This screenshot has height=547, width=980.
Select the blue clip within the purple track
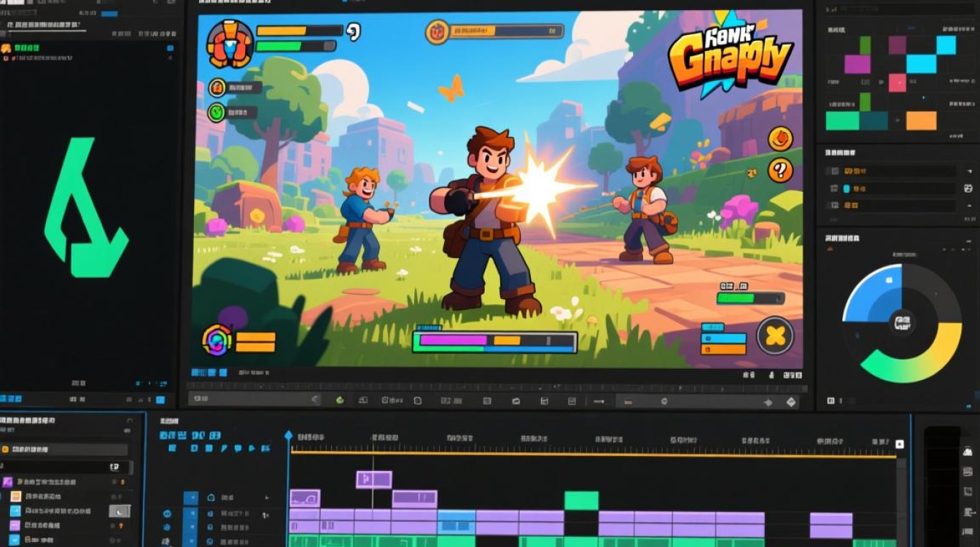(456, 521)
